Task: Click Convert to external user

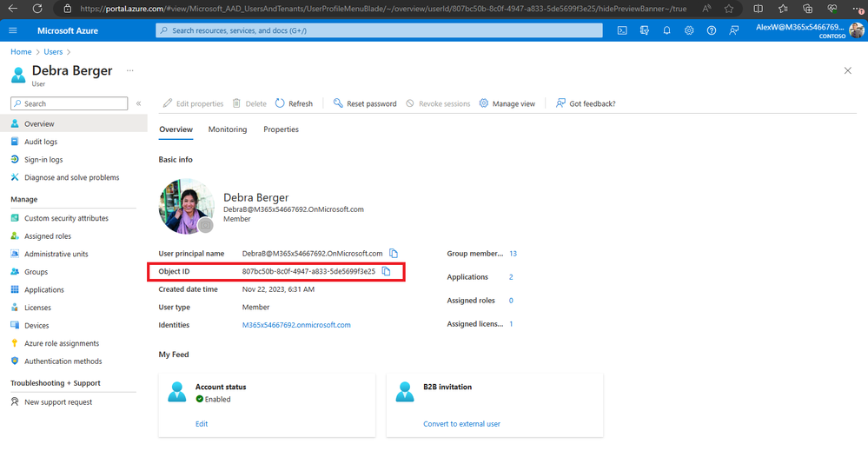Action: (x=461, y=423)
